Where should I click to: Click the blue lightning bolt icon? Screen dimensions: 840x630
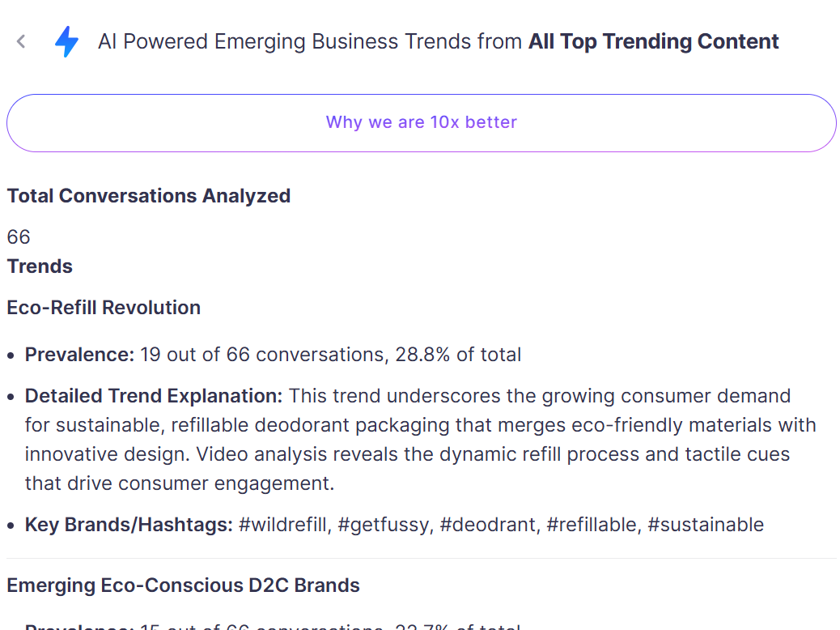click(66, 41)
